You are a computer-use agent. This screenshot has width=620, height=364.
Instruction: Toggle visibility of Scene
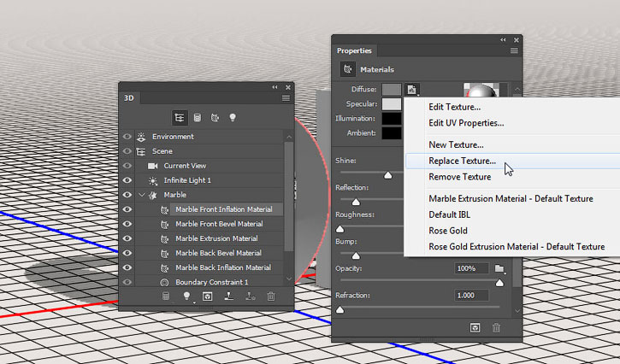(127, 151)
